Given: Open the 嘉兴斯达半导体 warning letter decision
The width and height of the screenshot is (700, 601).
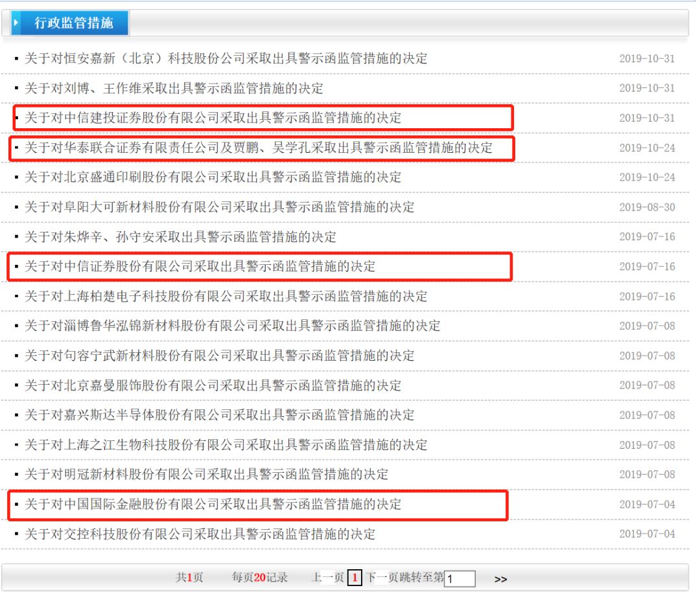Looking at the screenshot, I should [219, 415].
